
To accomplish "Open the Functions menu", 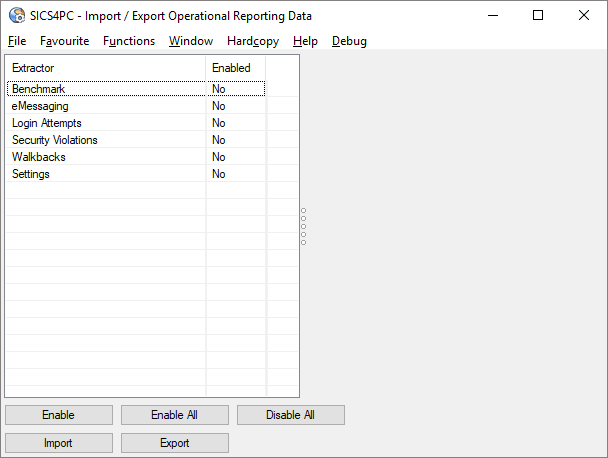I will pos(129,41).
